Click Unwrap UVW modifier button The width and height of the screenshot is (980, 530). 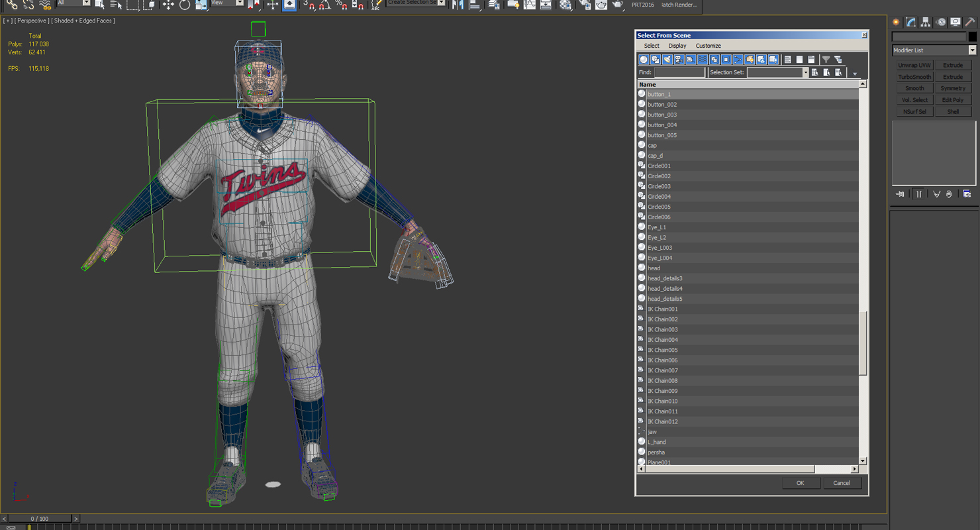click(x=914, y=66)
